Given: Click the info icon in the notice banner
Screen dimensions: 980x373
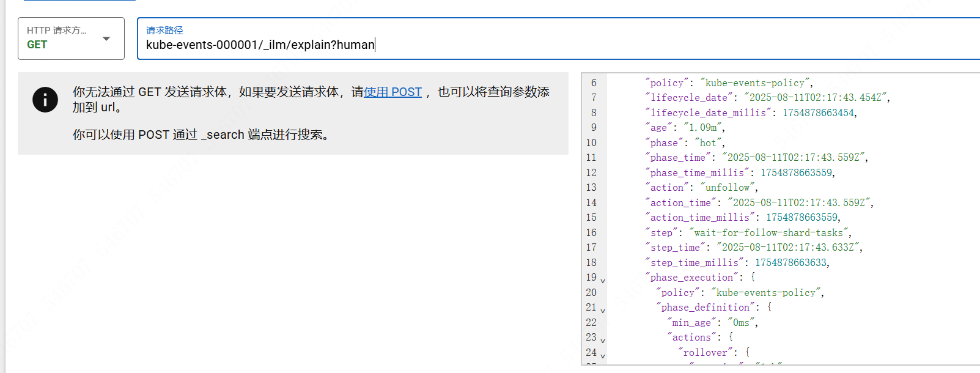Looking at the screenshot, I should pyautogui.click(x=45, y=100).
